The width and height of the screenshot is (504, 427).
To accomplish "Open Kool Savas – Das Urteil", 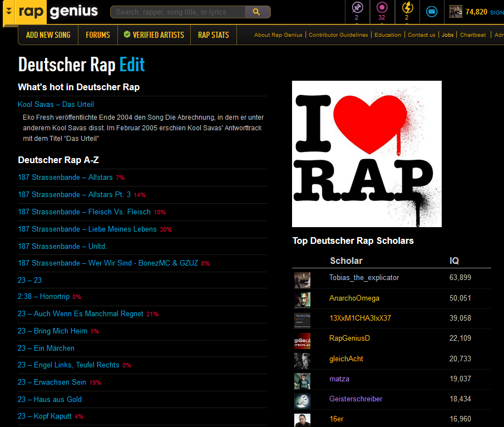I will pyautogui.click(x=56, y=104).
